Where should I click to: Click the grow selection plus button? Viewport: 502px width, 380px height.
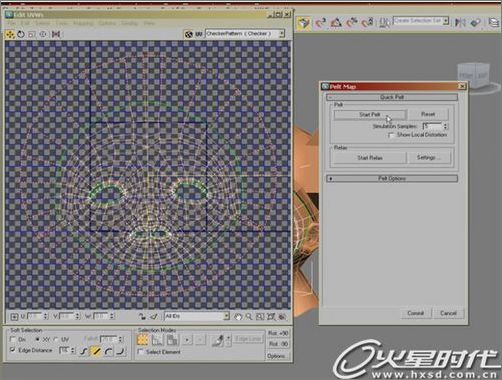pos(187,340)
